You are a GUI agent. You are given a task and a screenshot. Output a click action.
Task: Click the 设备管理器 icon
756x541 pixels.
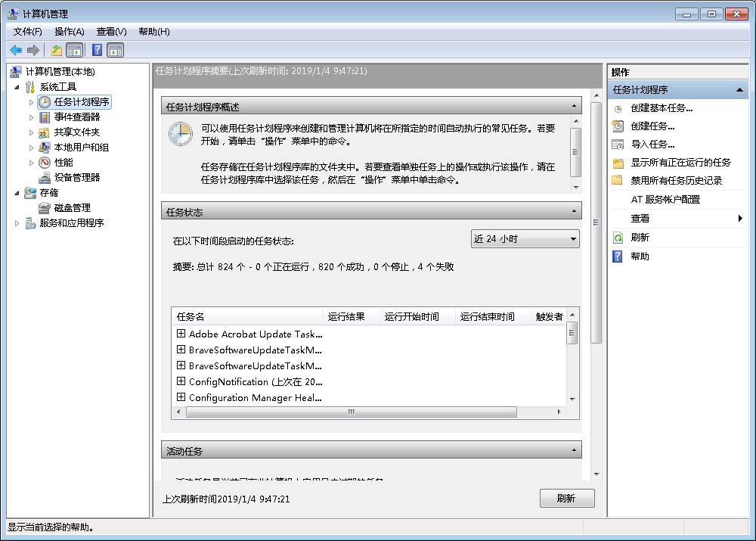tap(45, 178)
